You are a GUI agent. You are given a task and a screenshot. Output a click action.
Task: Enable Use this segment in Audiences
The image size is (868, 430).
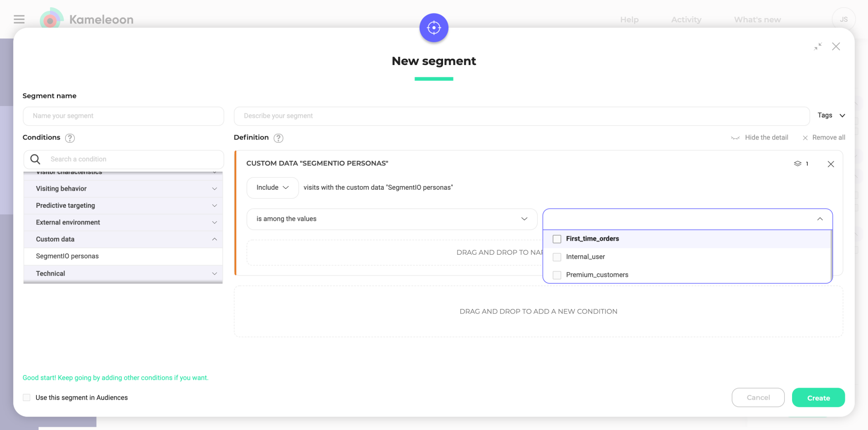click(x=27, y=397)
